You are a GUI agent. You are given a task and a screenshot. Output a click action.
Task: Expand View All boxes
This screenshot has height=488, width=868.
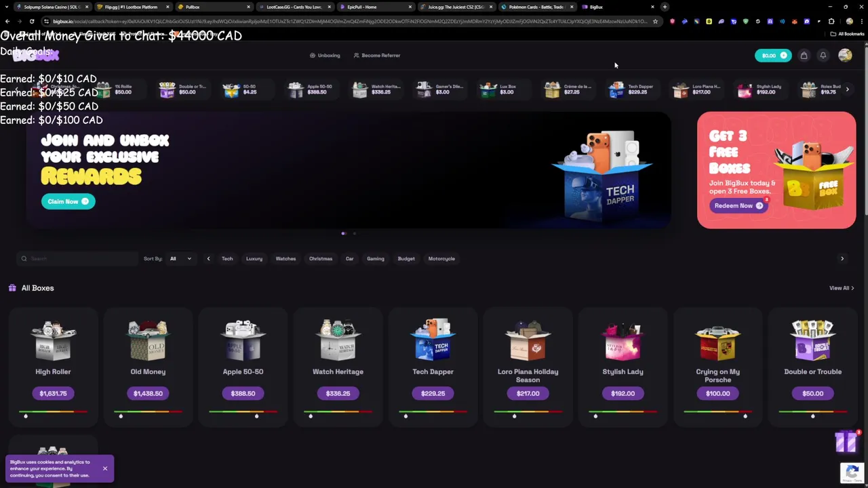click(x=842, y=288)
